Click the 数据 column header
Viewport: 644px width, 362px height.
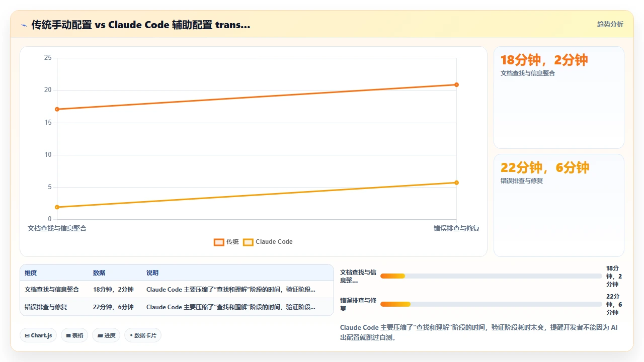click(99, 273)
